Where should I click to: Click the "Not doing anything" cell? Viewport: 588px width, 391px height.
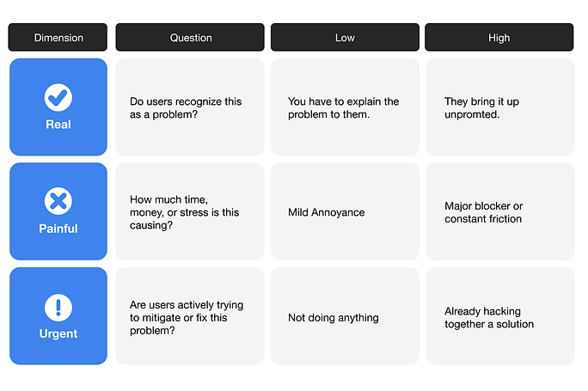(x=345, y=317)
